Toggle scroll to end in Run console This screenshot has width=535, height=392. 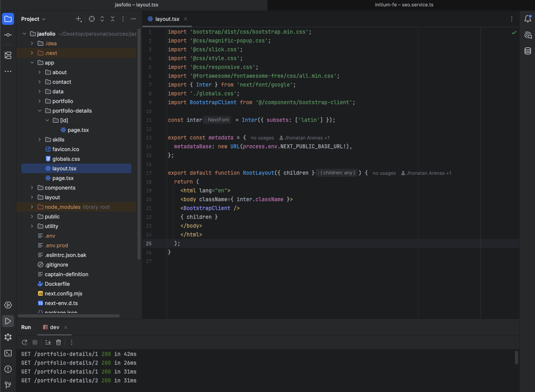[48, 342]
